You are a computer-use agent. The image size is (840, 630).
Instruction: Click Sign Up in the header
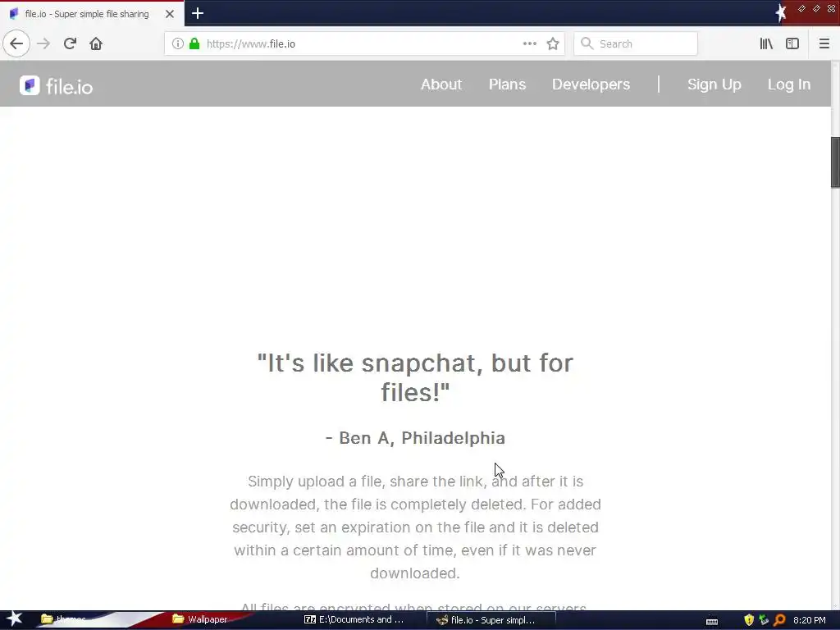click(x=714, y=84)
